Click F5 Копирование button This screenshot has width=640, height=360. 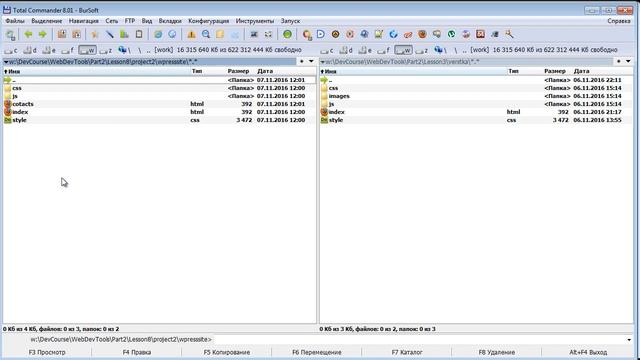[227, 352]
